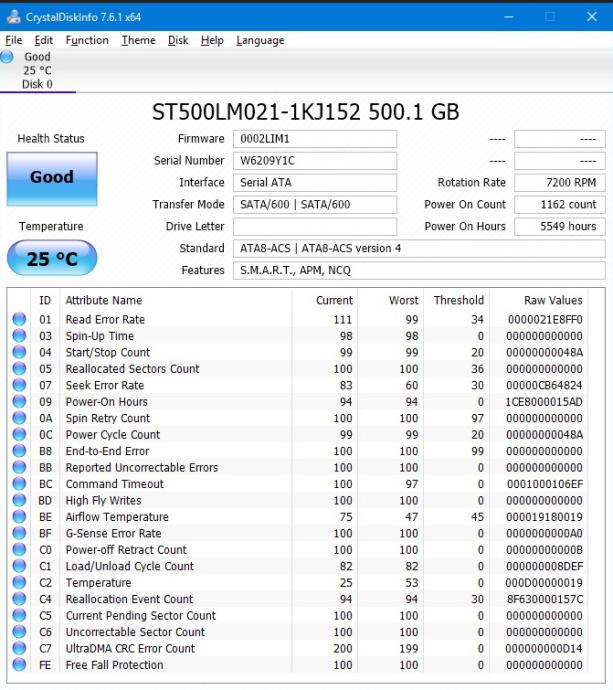Viewport: 613px width, 690px height.
Task: Click status orb for Spin-Up Time
Action: pos(19,336)
